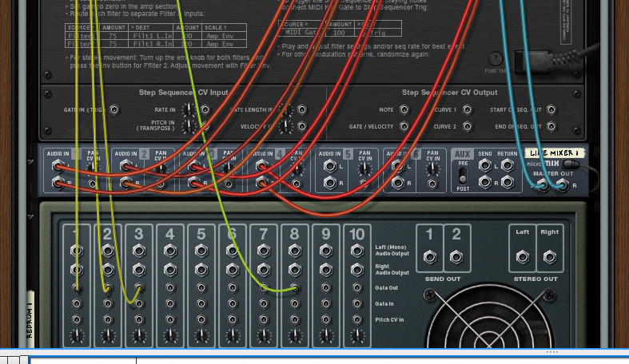Click the AUX Return L jack
The height and width of the screenshot is (364, 629).
[x=508, y=165]
